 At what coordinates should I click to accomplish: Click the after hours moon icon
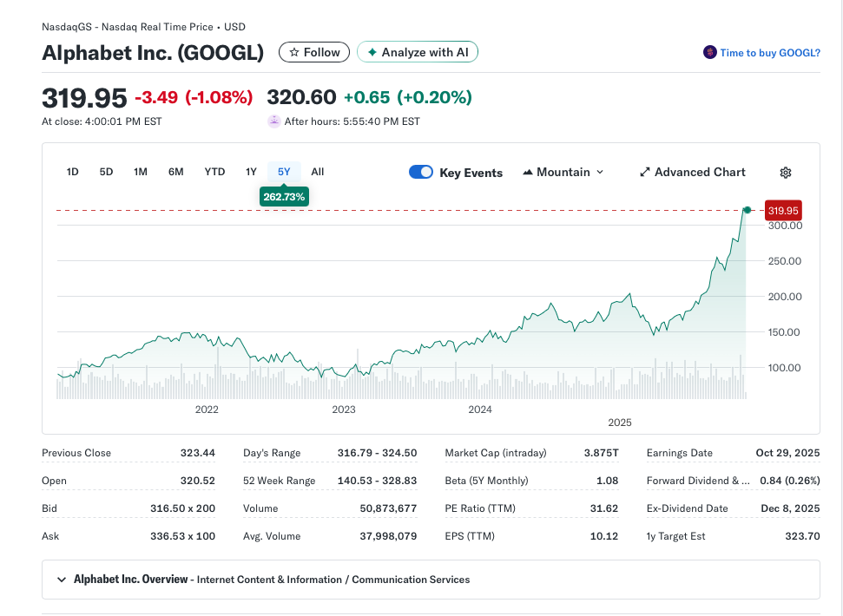click(x=273, y=121)
